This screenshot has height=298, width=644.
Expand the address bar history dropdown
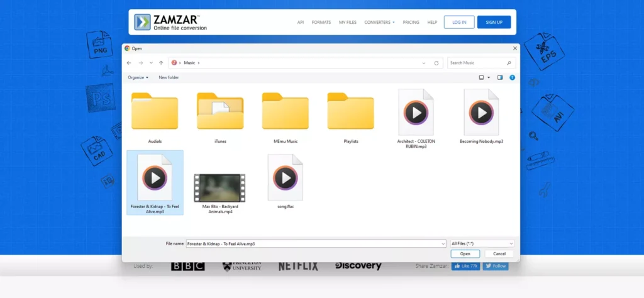coord(423,63)
